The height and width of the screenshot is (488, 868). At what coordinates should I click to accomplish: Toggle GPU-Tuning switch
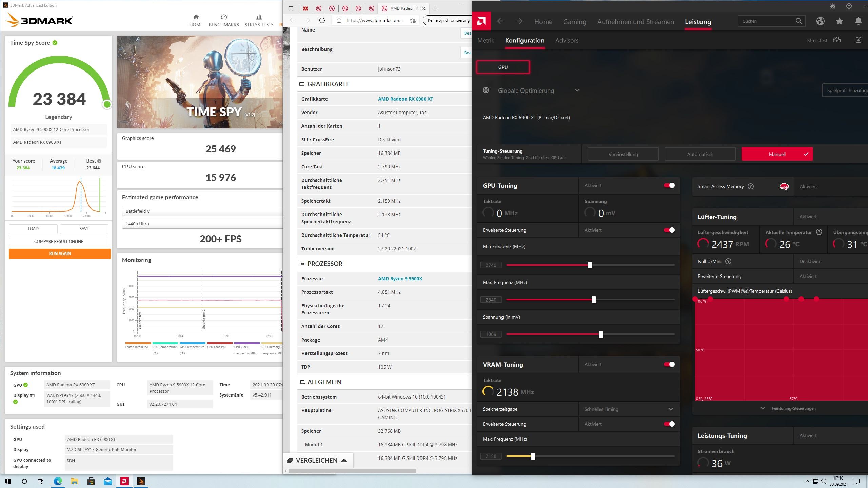pos(669,185)
